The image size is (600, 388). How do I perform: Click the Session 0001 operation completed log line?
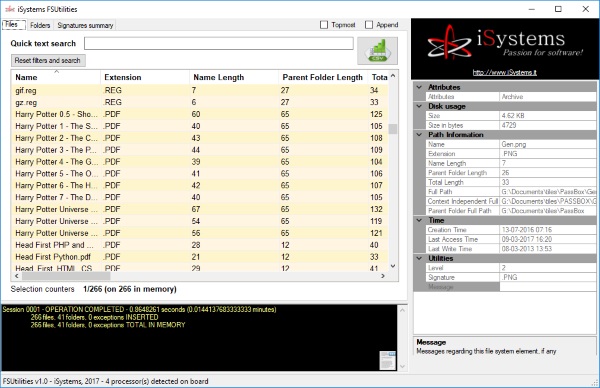pyautogui.click(x=140, y=309)
